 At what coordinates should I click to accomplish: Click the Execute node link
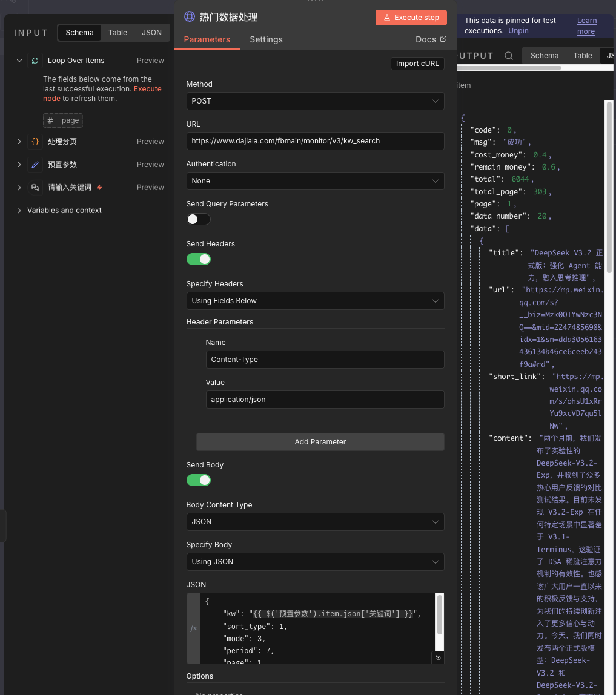click(x=102, y=93)
